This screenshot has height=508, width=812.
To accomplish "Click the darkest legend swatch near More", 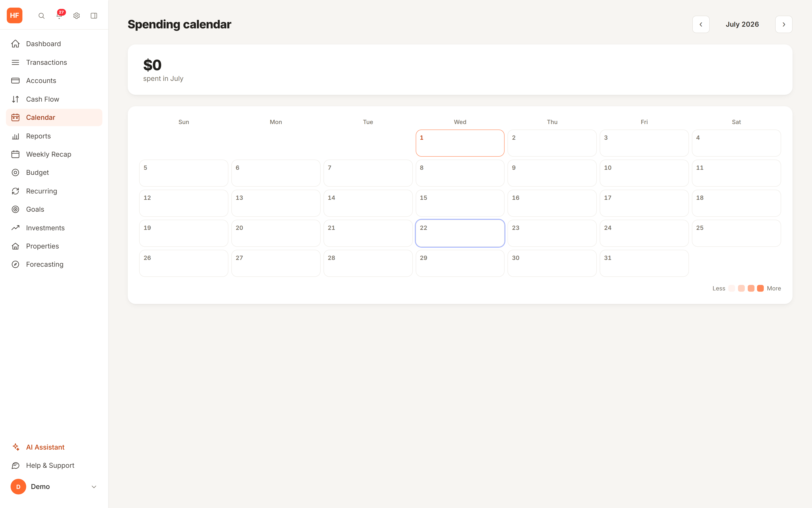I will [x=761, y=288].
